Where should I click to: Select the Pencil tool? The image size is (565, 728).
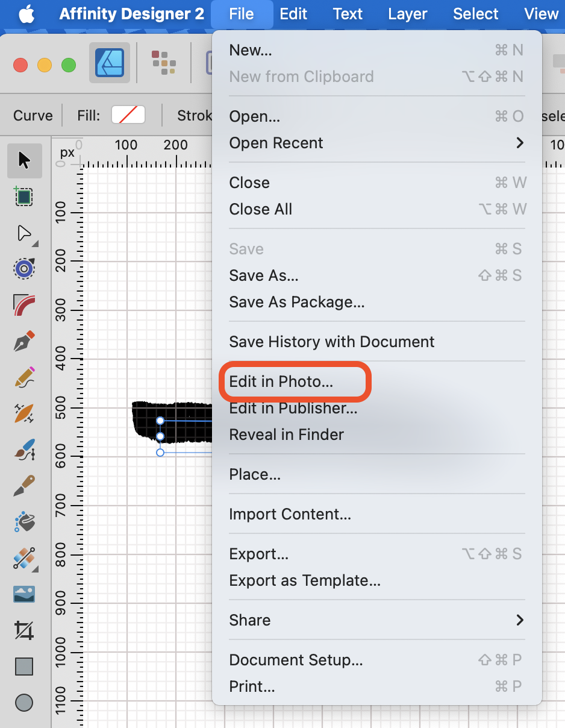[24, 378]
